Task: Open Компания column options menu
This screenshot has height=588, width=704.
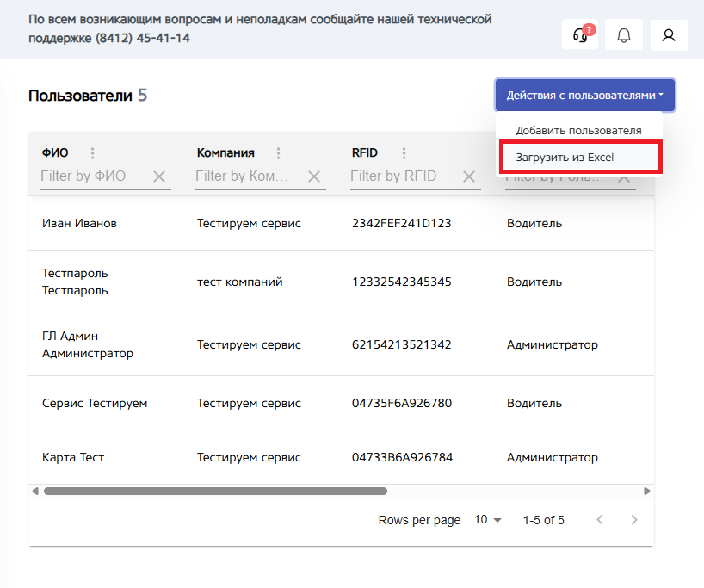Action: pyautogui.click(x=278, y=153)
